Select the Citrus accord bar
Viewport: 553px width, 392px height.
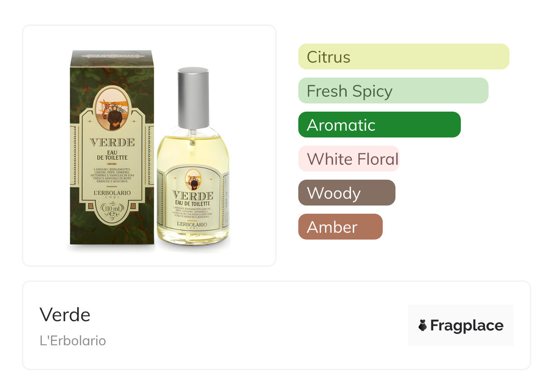tap(404, 57)
